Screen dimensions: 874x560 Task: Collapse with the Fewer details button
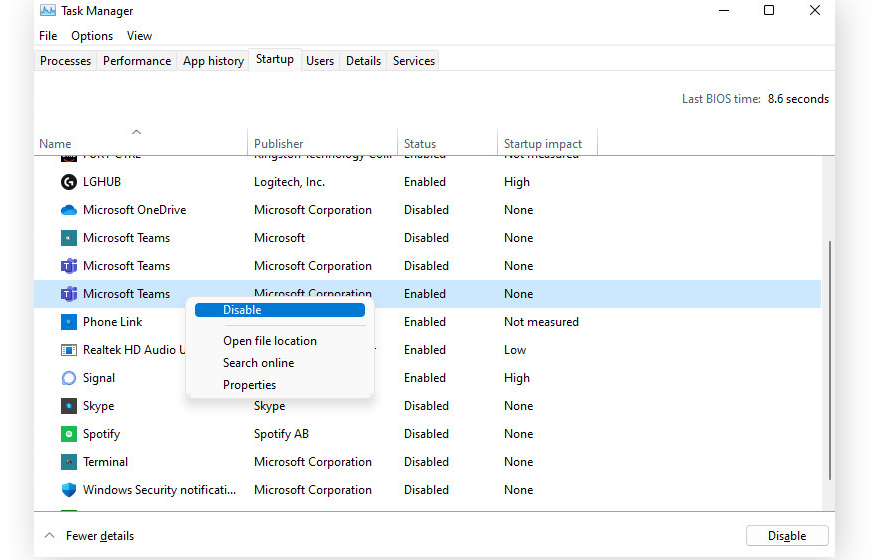(x=89, y=536)
